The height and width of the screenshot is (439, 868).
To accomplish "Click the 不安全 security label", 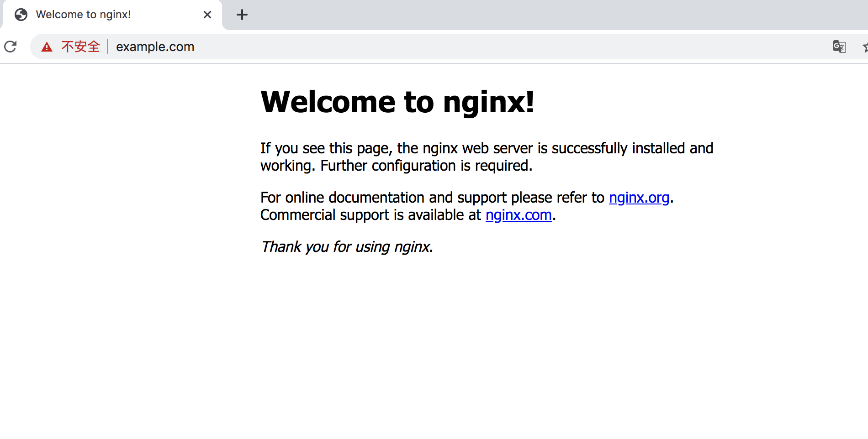I will pos(80,47).
